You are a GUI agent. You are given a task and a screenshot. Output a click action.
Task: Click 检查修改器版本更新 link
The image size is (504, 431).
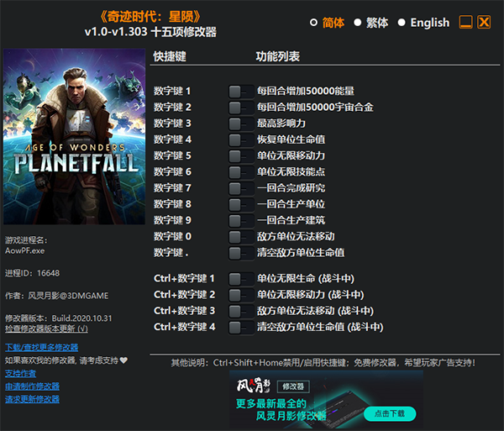(x=46, y=328)
